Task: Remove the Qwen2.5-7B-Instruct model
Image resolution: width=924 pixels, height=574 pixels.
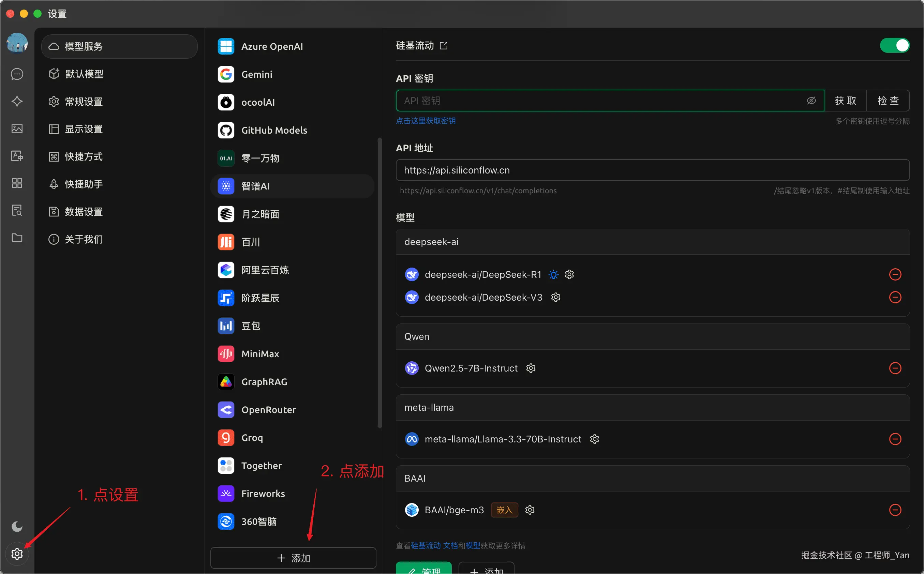Action: [895, 368]
